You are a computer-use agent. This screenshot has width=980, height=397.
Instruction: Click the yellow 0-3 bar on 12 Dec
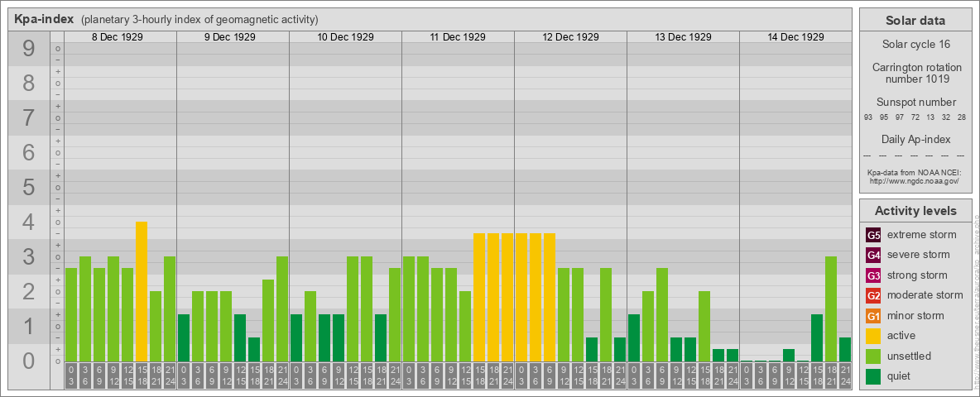pos(521,297)
